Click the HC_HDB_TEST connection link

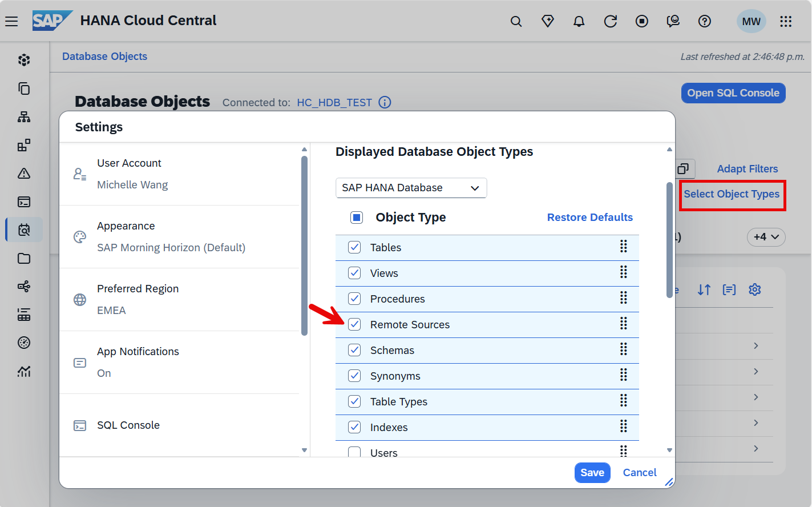334,103
